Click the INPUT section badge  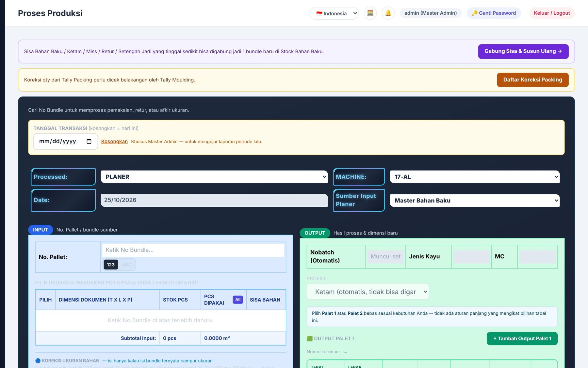click(x=41, y=230)
